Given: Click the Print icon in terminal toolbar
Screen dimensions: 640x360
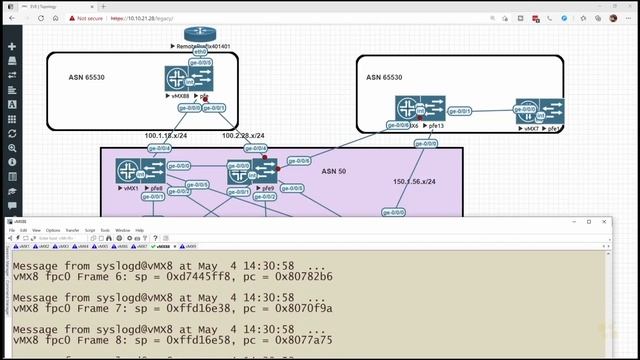Looking at the screenshot, I should pos(119,238).
